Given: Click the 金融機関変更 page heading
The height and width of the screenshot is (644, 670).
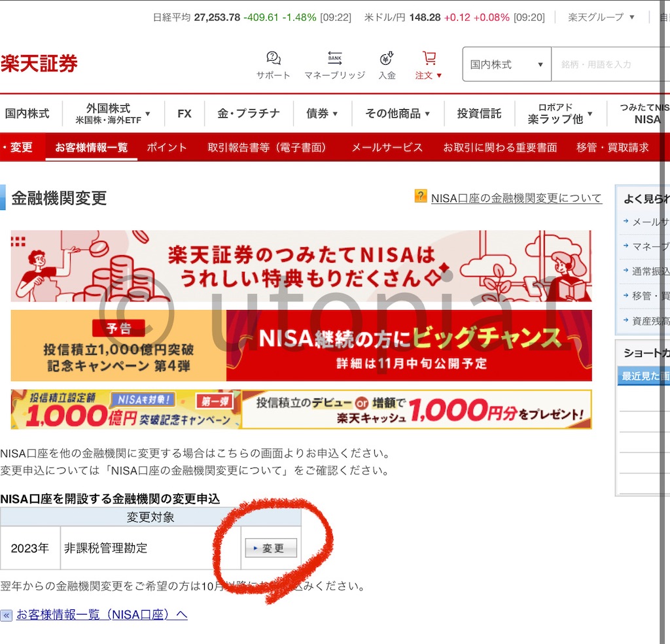Looking at the screenshot, I should click(59, 198).
